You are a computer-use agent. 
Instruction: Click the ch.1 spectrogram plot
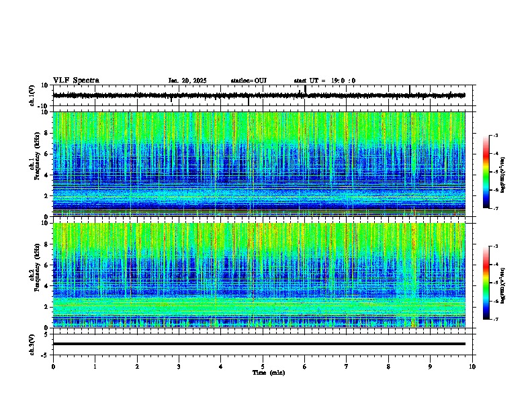coord(259,164)
